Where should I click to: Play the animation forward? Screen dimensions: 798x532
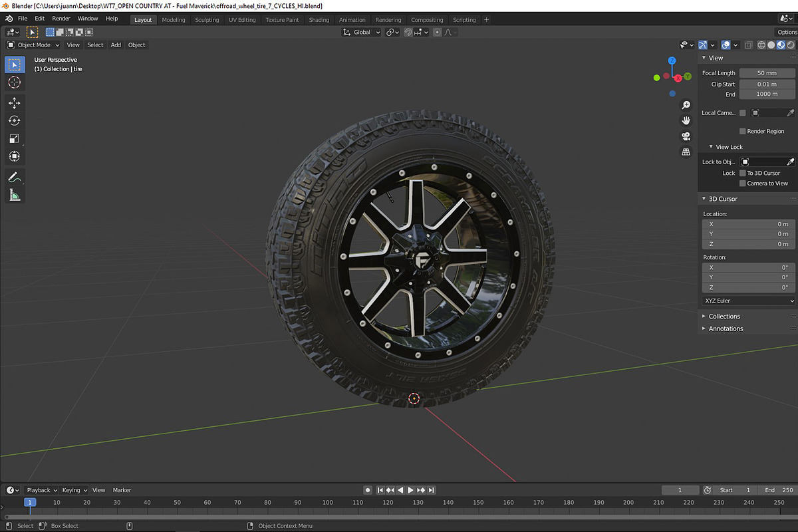pyautogui.click(x=411, y=490)
